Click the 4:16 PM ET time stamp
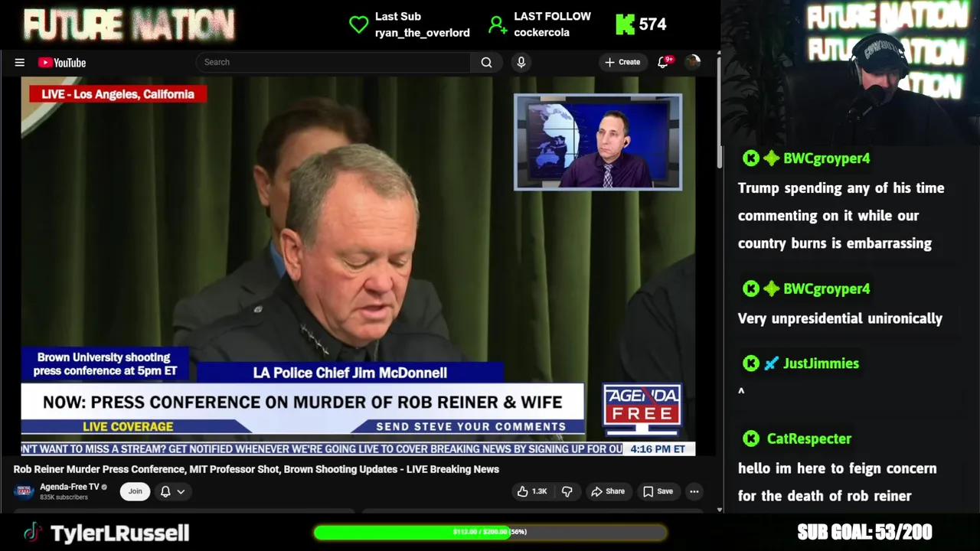The image size is (980, 551). [658, 449]
